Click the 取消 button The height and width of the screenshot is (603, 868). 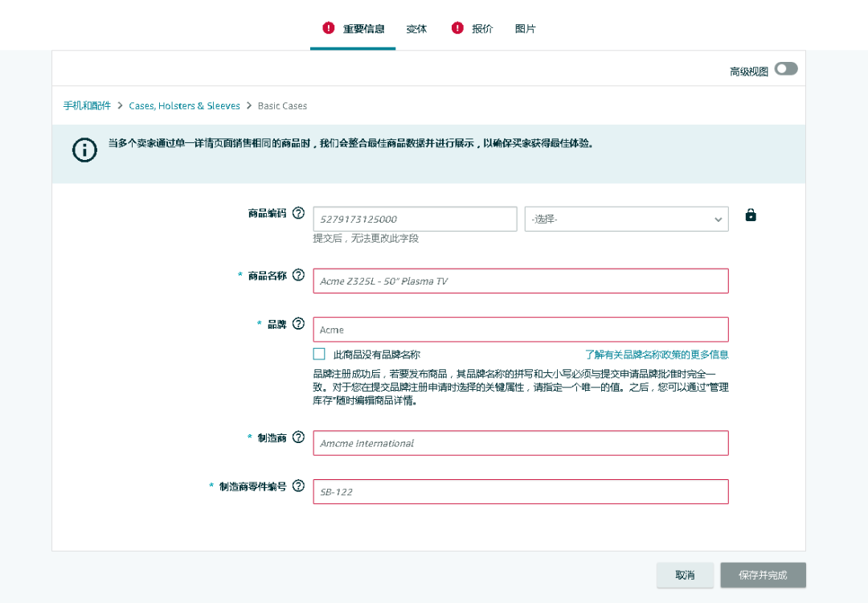685,575
